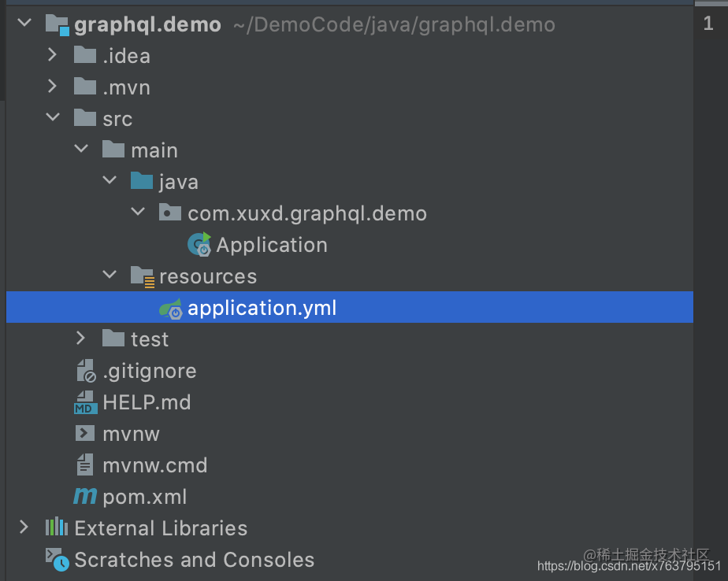This screenshot has height=581, width=728.
Task: Select the mvnw shell script icon
Action: [x=85, y=433]
